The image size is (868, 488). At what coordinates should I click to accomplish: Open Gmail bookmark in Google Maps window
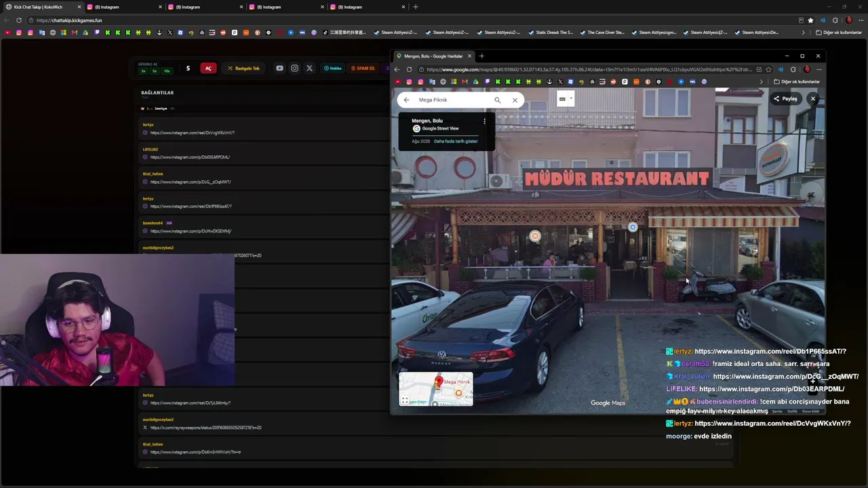tap(465, 82)
